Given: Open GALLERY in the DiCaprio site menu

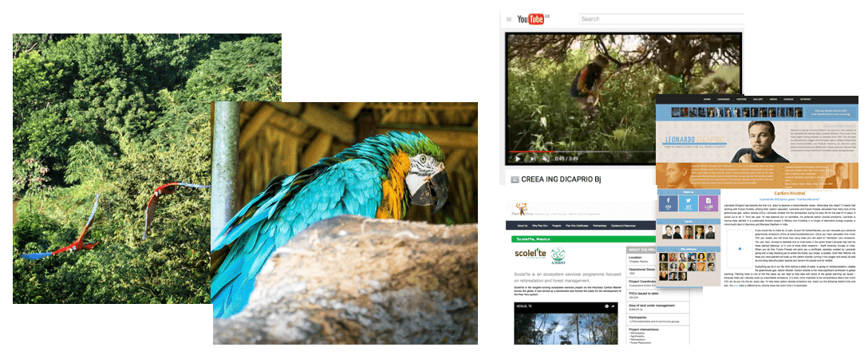Looking at the screenshot, I should pyautogui.click(x=758, y=99).
